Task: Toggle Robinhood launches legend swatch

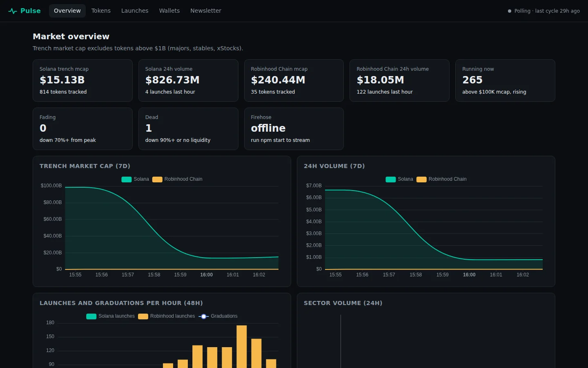Action: coord(143,316)
